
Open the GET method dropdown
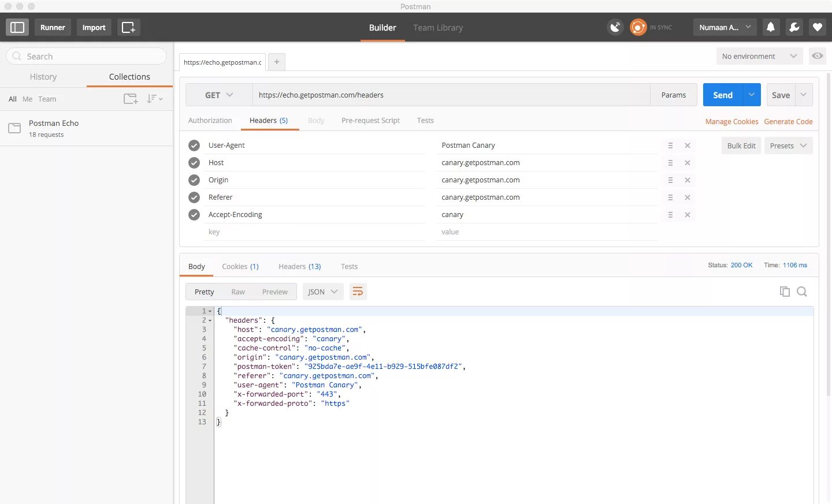[219, 95]
